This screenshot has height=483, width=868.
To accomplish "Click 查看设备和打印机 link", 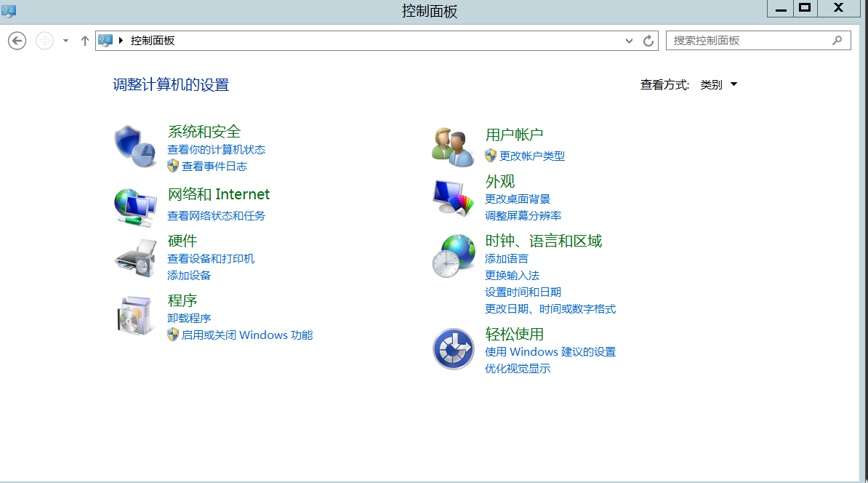I will 211,259.
